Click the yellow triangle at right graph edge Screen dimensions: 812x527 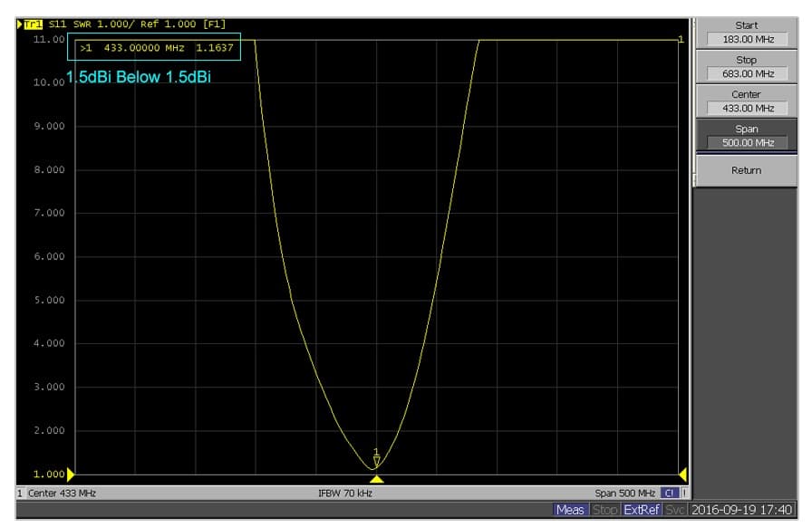(682, 474)
